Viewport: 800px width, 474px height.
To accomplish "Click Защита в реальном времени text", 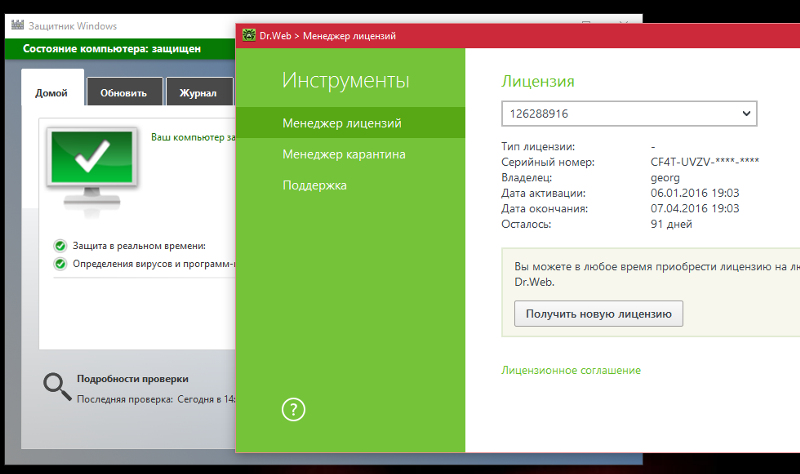I will coord(139,246).
